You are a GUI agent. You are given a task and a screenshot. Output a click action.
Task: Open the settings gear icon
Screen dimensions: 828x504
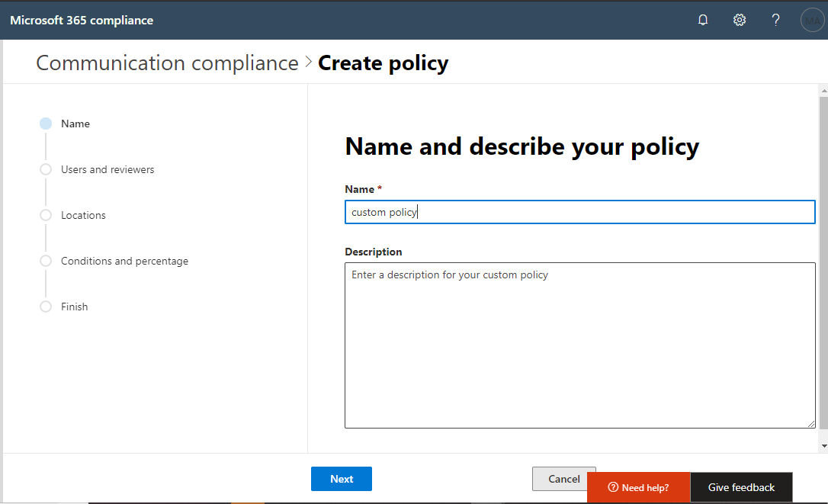[x=740, y=21]
